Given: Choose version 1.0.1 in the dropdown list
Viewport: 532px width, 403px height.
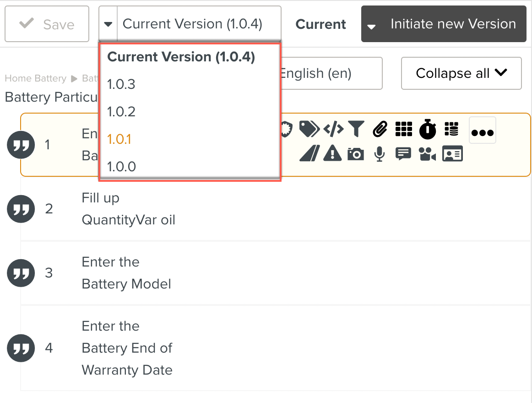Looking at the screenshot, I should [119, 139].
